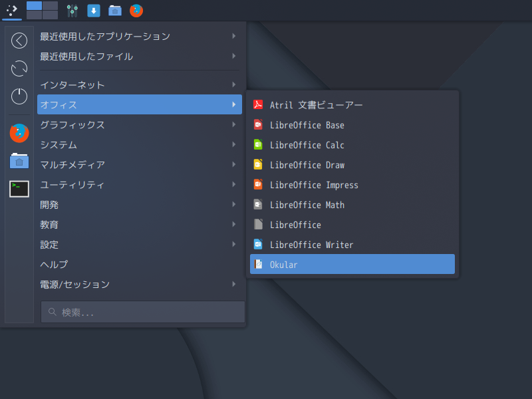The image size is (532, 399).
Task: Click the plain LibreOffice label text
Action: pyautogui.click(x=295, y=225)
